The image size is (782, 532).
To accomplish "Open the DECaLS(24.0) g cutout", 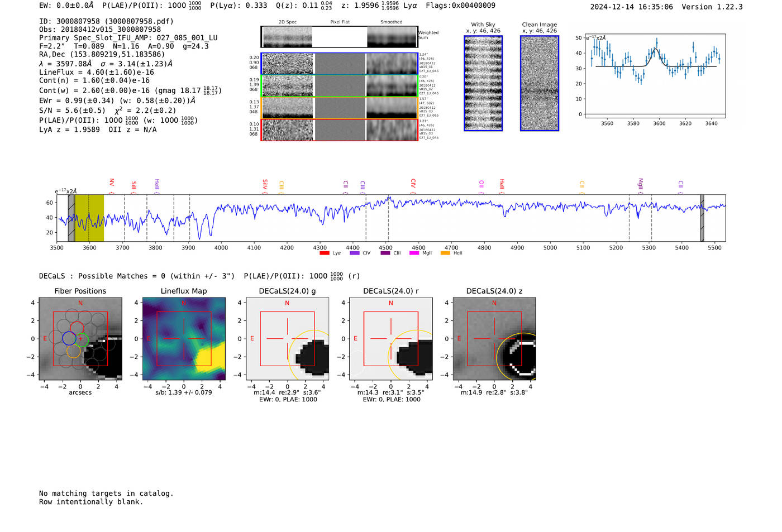I will point(287,339).
